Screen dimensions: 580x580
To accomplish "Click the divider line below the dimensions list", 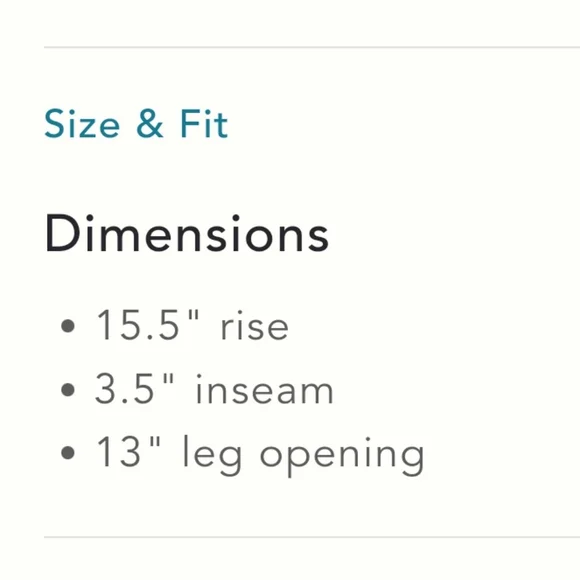I will pos(312,537).
